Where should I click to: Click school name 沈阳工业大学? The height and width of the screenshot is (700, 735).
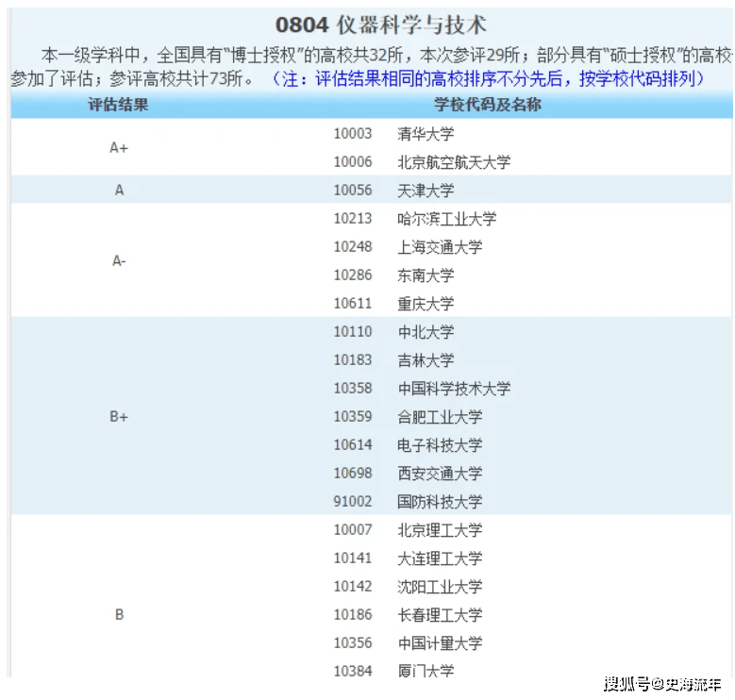(440, 586)
